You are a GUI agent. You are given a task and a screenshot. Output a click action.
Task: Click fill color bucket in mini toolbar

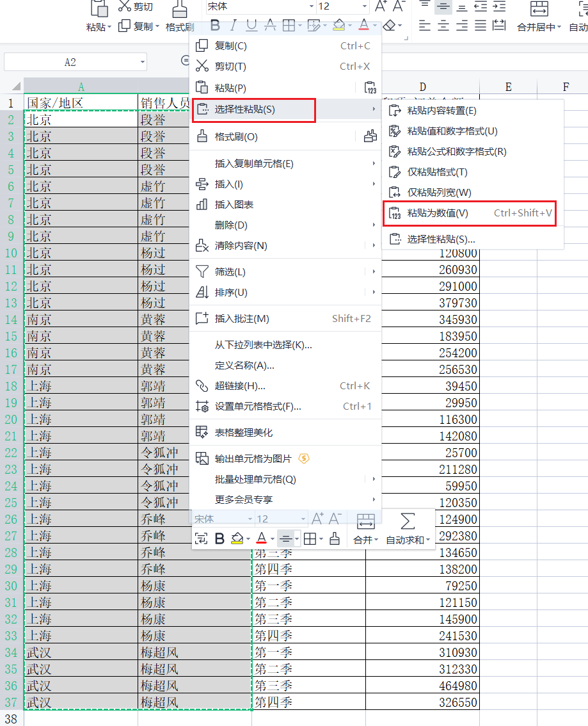(237, 540)
